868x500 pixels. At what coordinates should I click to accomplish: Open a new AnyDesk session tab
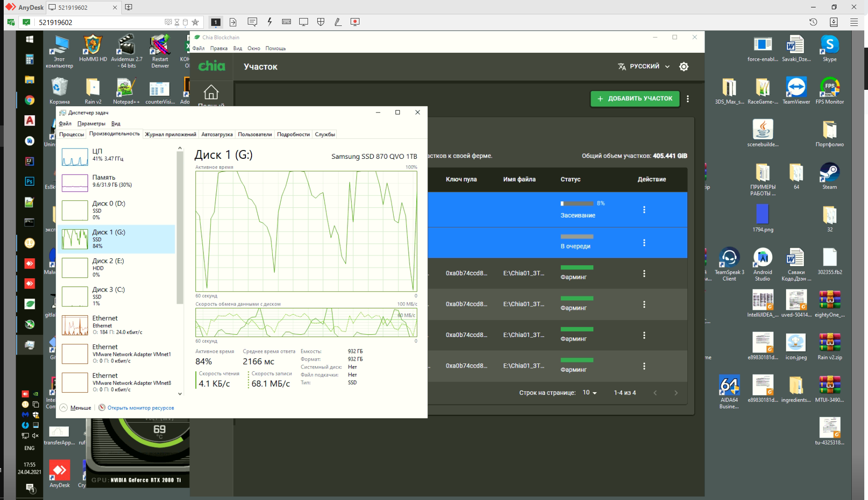[x=129, y=7]
